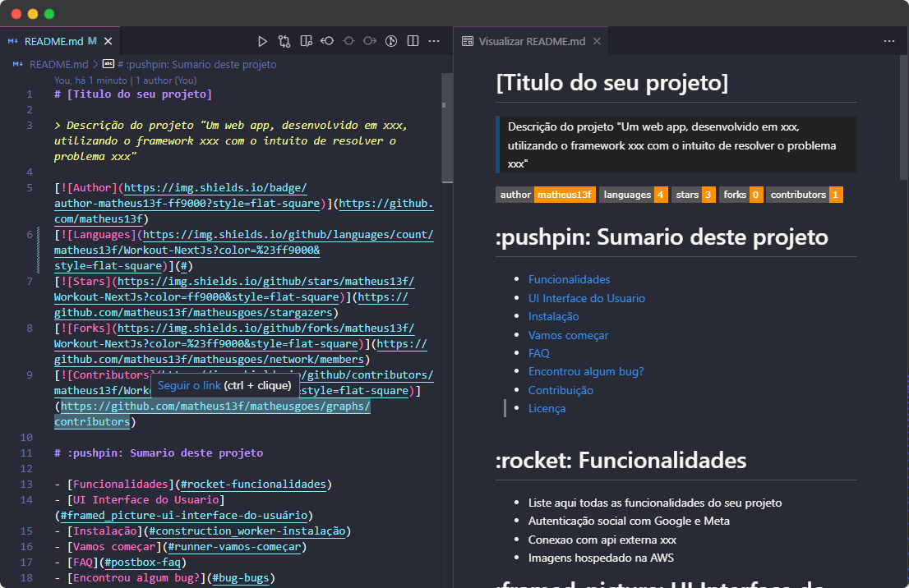Open More Actions menu in the preview pane

tap(888, 40)
